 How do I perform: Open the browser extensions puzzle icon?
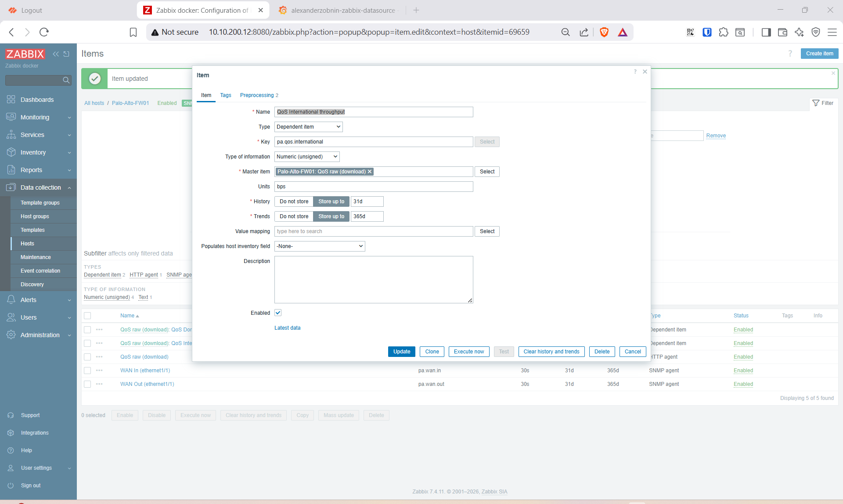pos(724,32)
